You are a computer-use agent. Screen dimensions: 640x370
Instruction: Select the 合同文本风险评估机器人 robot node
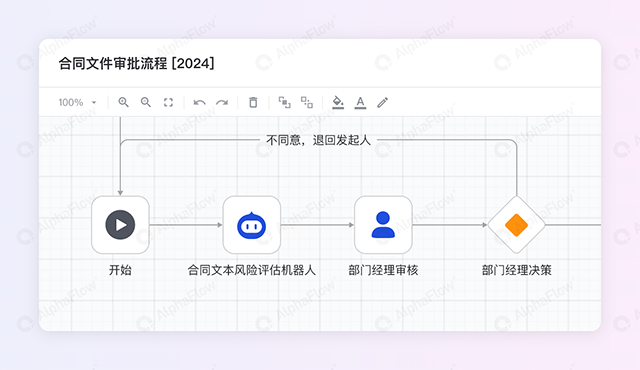point(251,225)
